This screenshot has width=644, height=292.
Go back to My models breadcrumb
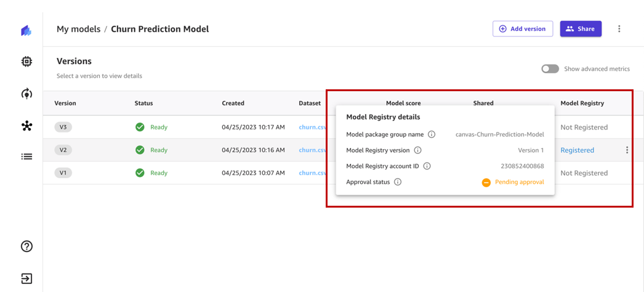pyautogui.click(x=77, y=29)
